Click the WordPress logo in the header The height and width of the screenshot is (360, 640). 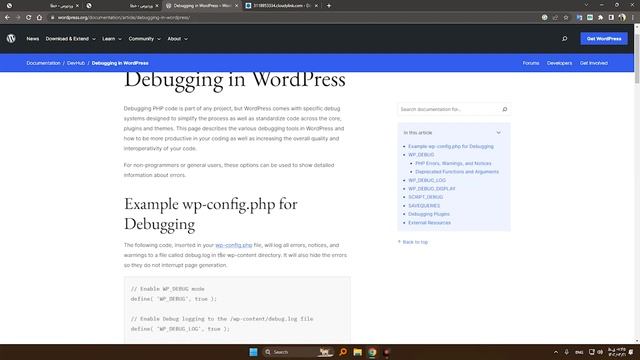point(11,38)
